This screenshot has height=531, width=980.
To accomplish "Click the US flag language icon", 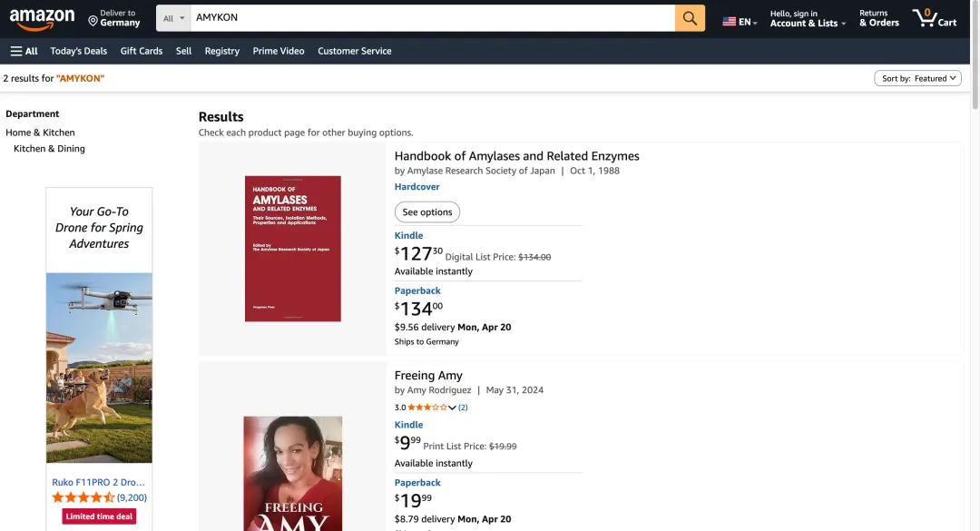I will point(730,22).
